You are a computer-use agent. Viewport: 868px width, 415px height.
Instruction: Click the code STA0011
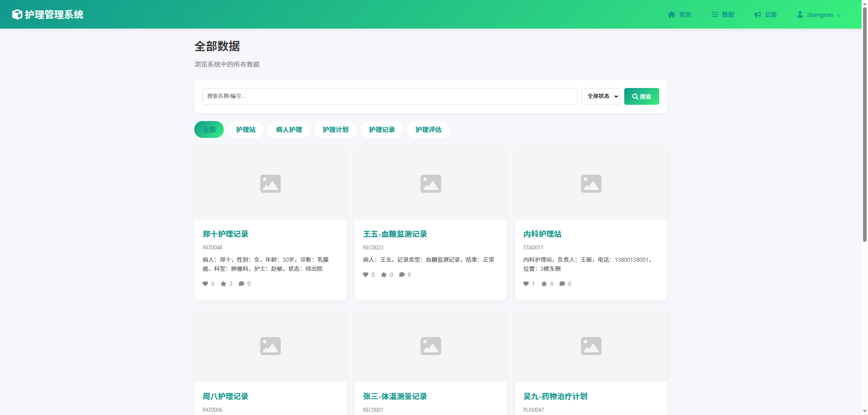pos(533,248)
